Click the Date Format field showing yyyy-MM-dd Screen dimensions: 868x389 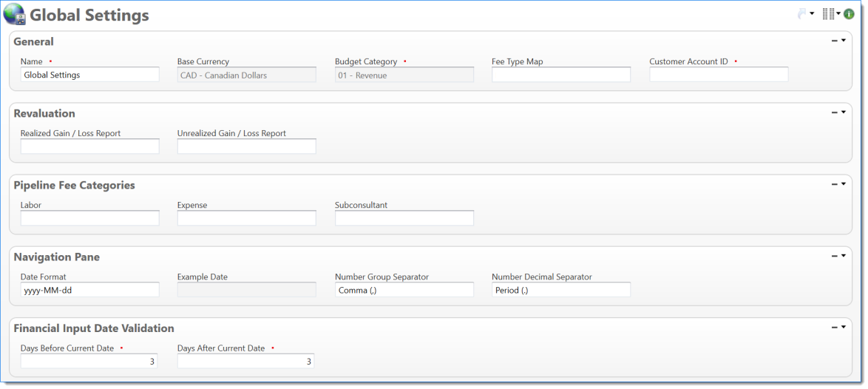click(89, 290)
